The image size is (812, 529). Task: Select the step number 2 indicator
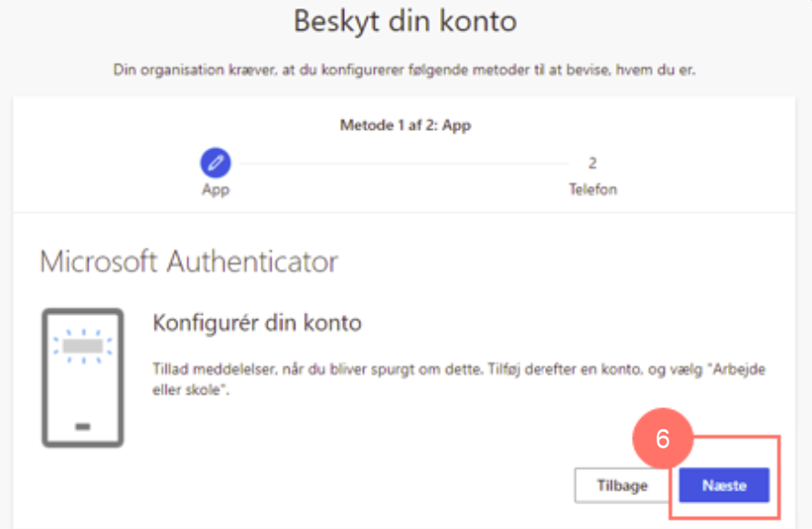coord(593,163)
